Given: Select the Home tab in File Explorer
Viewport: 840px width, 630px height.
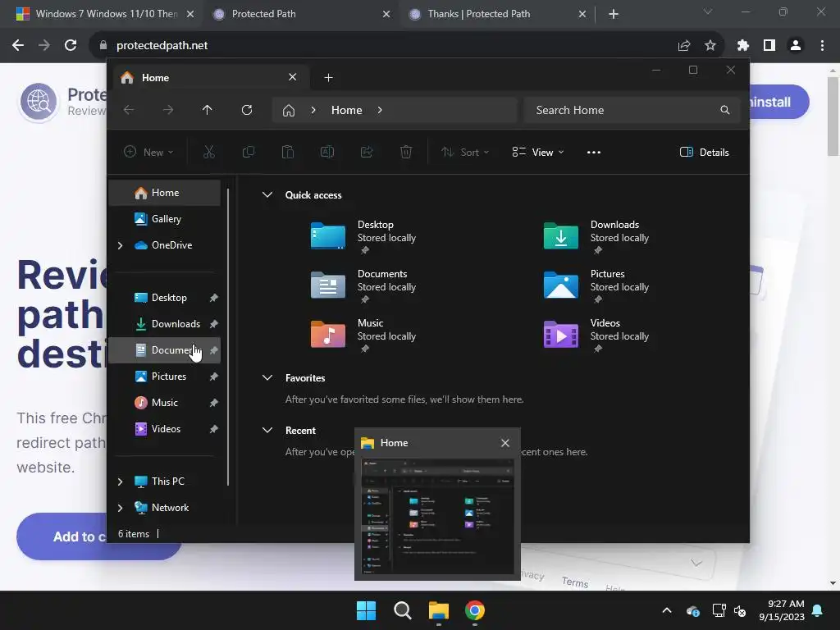Looking at the screenshot, I should [x=209, y=78].
